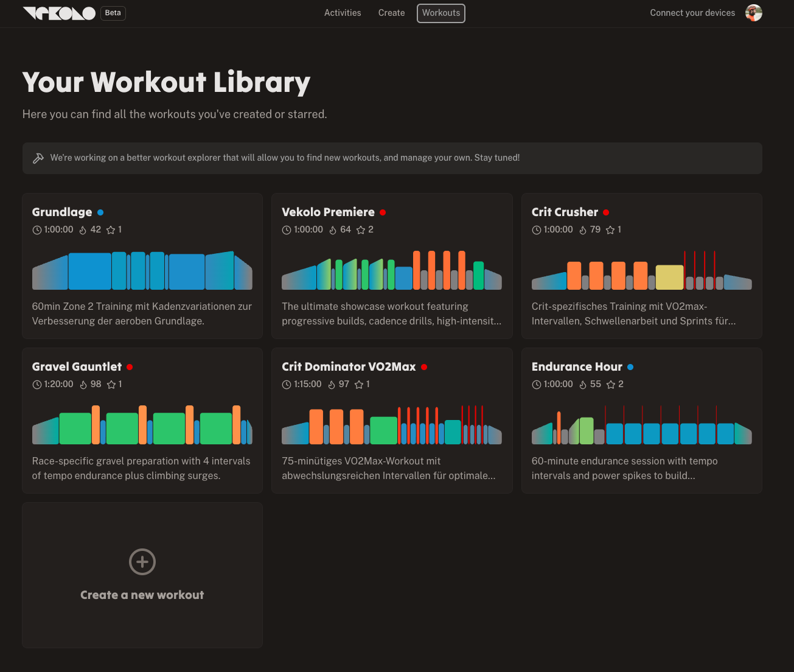Click the star icon on Grundlage card
794x672 pixels.
[x=111, y=230]
